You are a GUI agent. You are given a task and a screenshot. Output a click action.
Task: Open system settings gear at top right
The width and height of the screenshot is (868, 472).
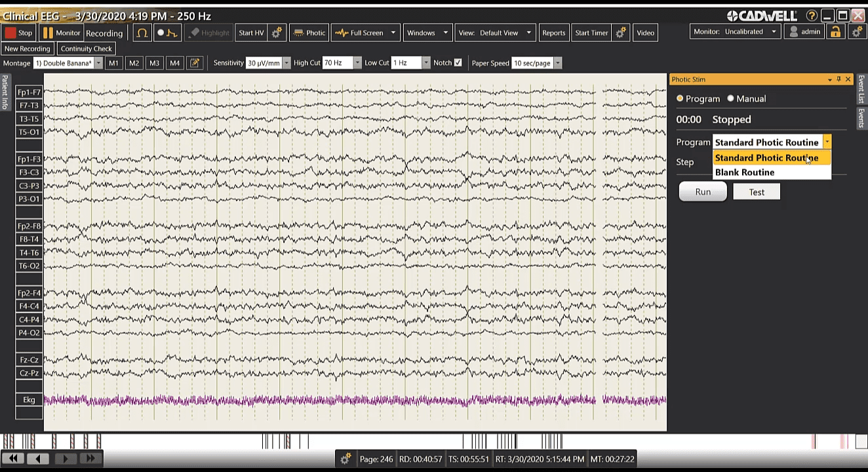(857, 31)
